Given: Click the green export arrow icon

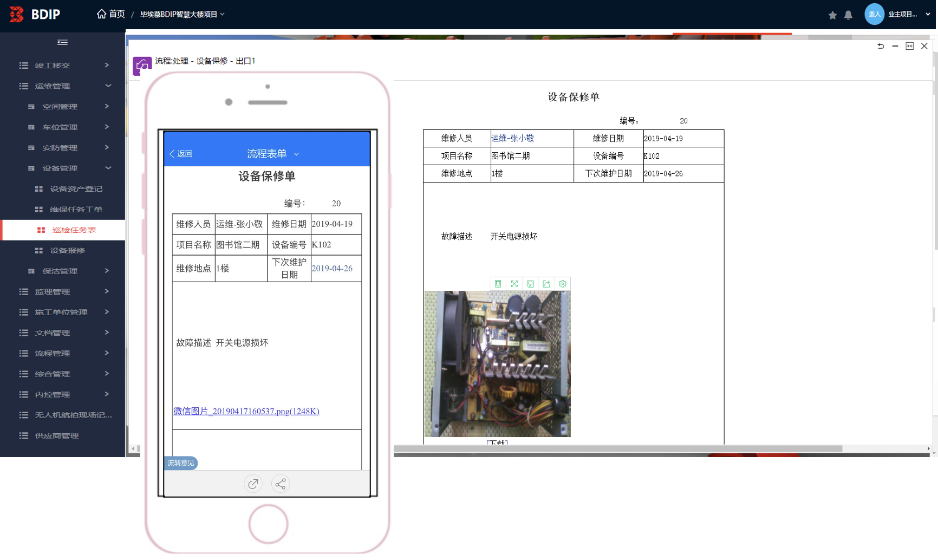Looking at the screenshot, I should pos(546,284).
